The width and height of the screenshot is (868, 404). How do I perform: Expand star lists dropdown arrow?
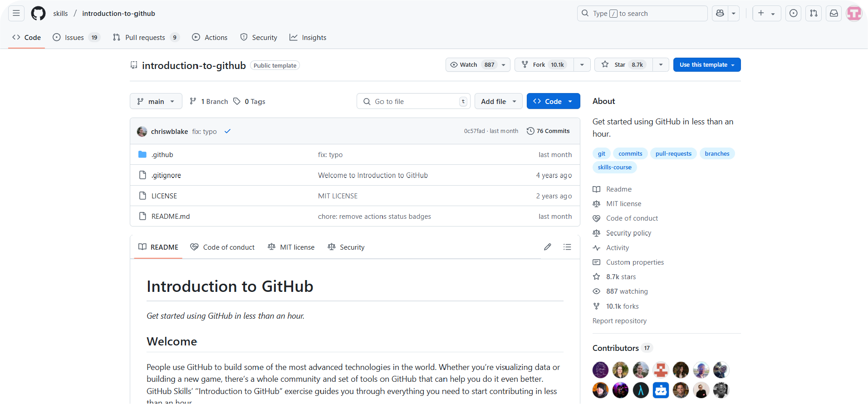[661, 65]
